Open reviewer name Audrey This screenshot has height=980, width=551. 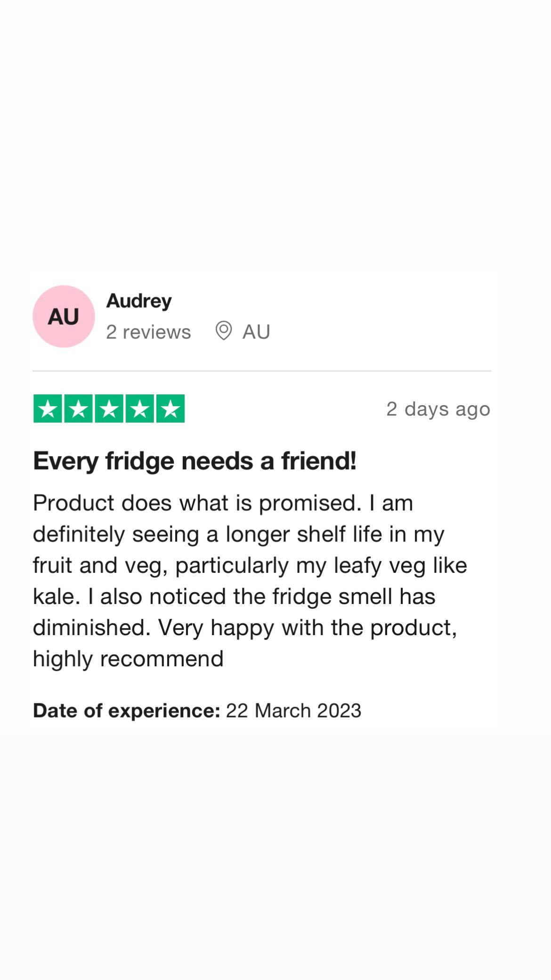(x=139, y=302)
